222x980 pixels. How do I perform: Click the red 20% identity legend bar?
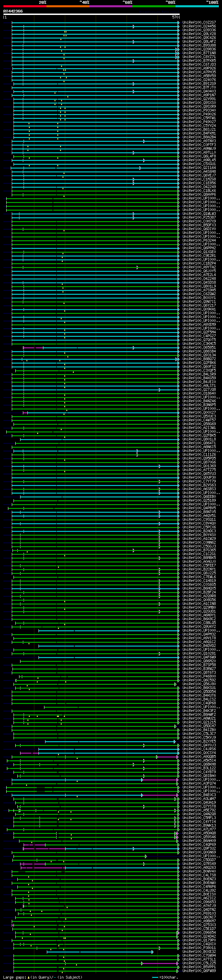[x=25, y=6]
